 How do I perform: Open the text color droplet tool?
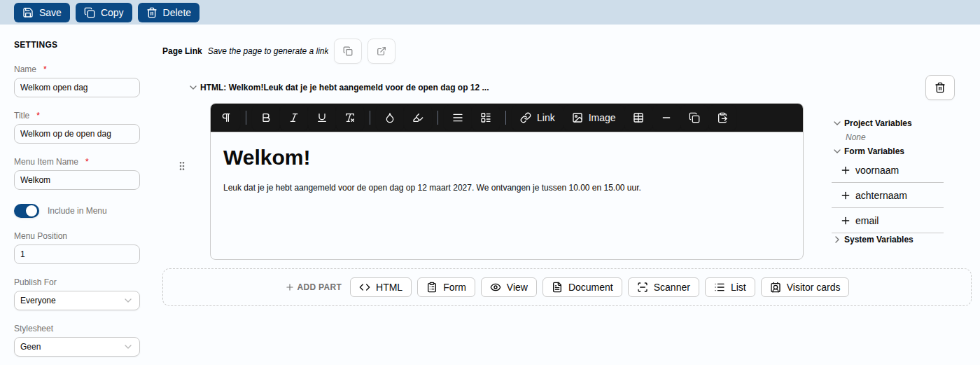[x=390, y=118]
